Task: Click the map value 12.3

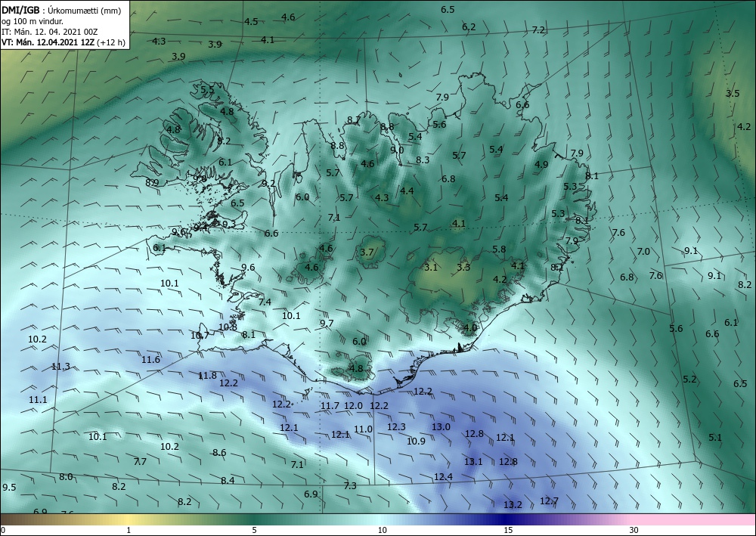Action: (396, 426)
